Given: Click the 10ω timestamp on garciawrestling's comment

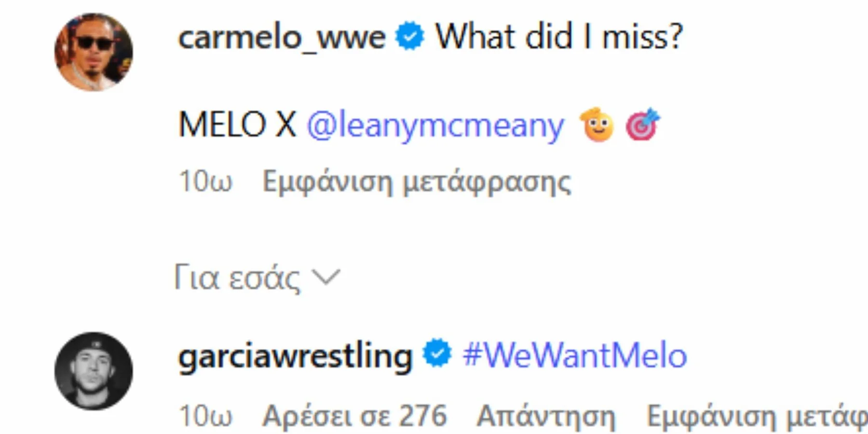Looking at the screenshot, I should pyautogui.click(x=205, y=416).
